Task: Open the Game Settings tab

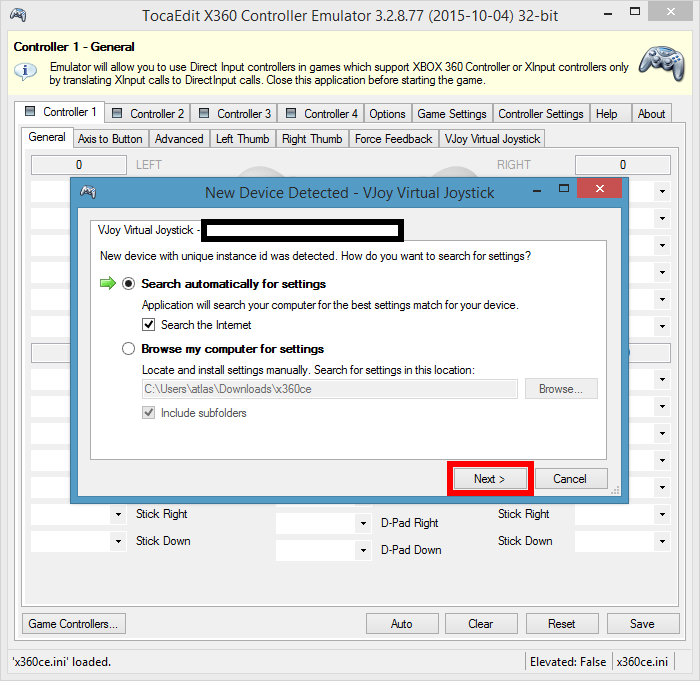Action: click(452, 113)
